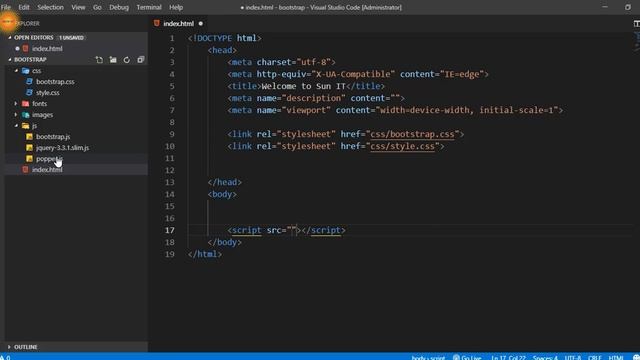This screenshot has height=360, width=640.
Task: Restore the window using the title bar button
Action: (628, 7)
